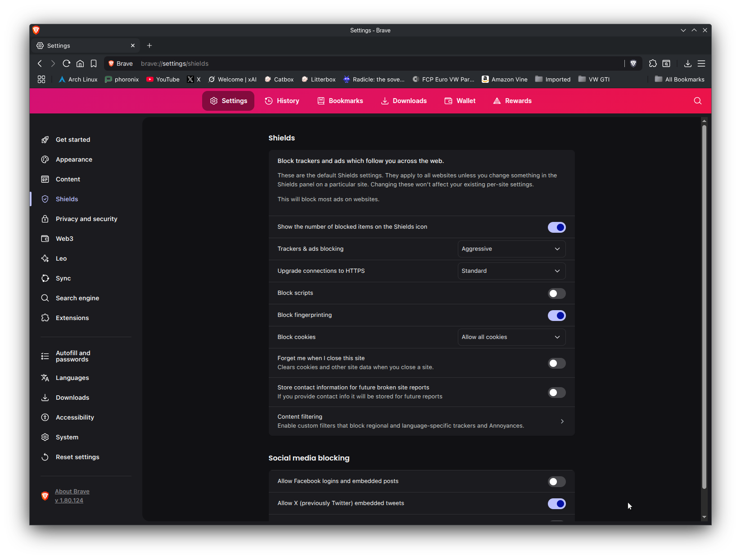Toggle Allow X embedded tweets off
This screenshot has width=741, height=560.
(557, 504)
